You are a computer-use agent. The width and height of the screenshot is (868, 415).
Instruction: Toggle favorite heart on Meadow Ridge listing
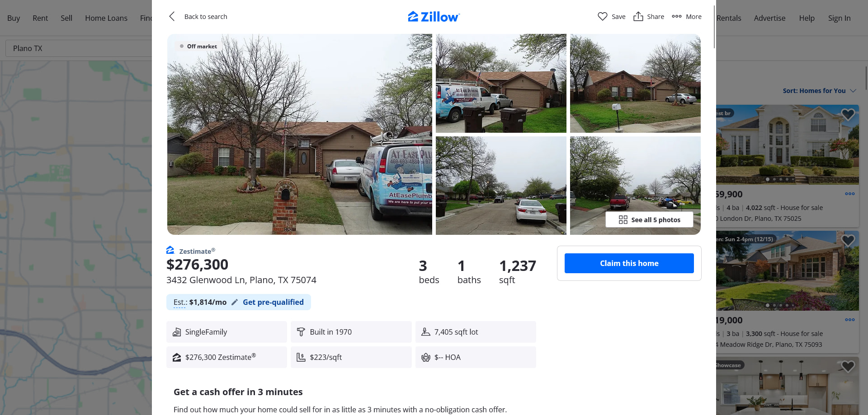click(848, 240)
